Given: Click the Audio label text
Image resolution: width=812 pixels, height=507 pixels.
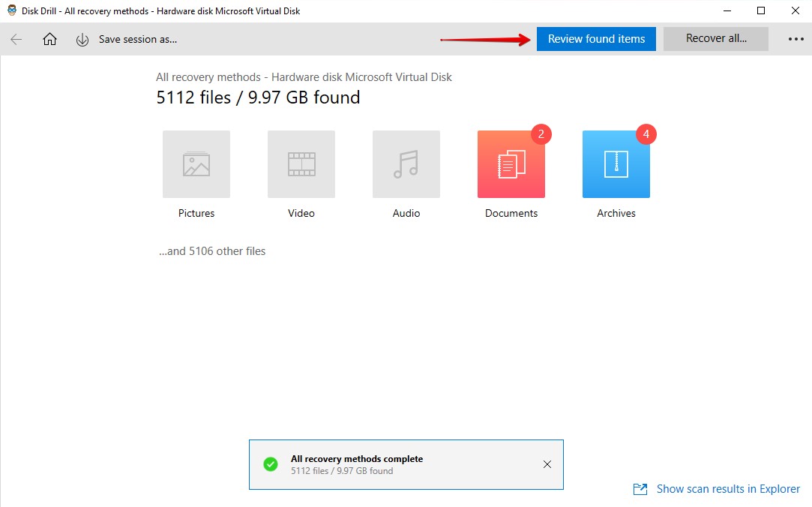Looking at the screenshot, I should pyautogui.click(x=406, y=213).
